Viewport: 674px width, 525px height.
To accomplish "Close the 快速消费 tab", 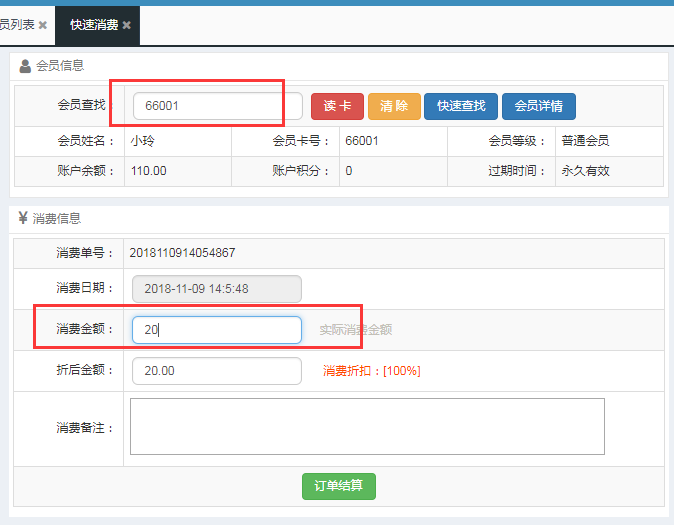I will click(126, 25).
